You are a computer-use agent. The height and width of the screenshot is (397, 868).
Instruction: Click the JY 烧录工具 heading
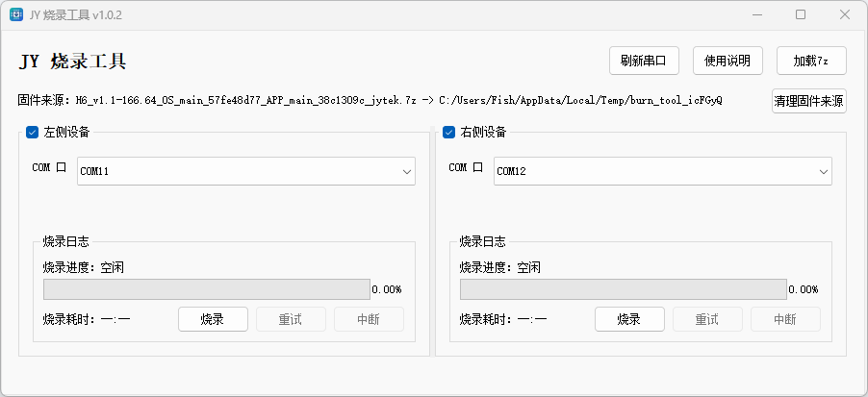72,61
